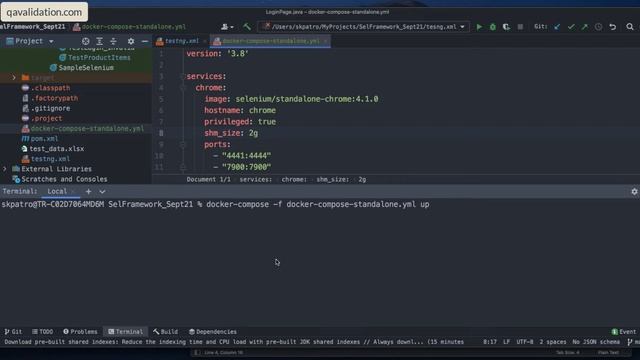This screenshot has width=640, height=360.
Task: Open the Terminal tool window button
Action: click(125, 332)
